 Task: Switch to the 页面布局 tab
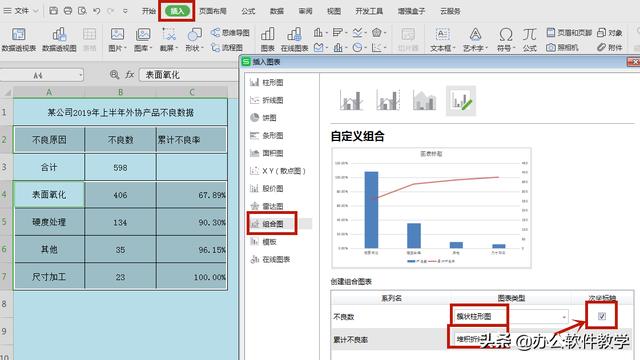pyautogui.click(x=213, y=11)
